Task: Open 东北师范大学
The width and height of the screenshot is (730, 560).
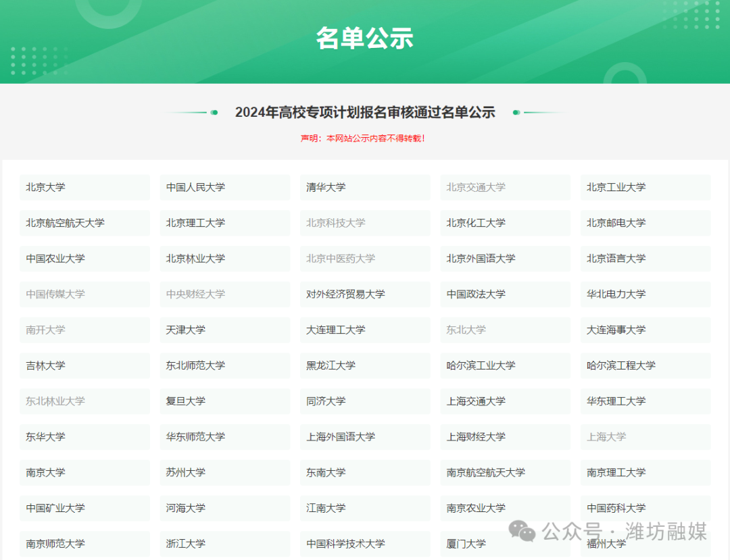Action: (225, 365)
